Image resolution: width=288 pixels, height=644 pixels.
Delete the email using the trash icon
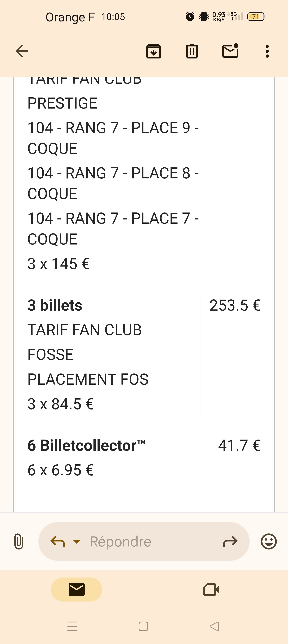tap(192, 51)
